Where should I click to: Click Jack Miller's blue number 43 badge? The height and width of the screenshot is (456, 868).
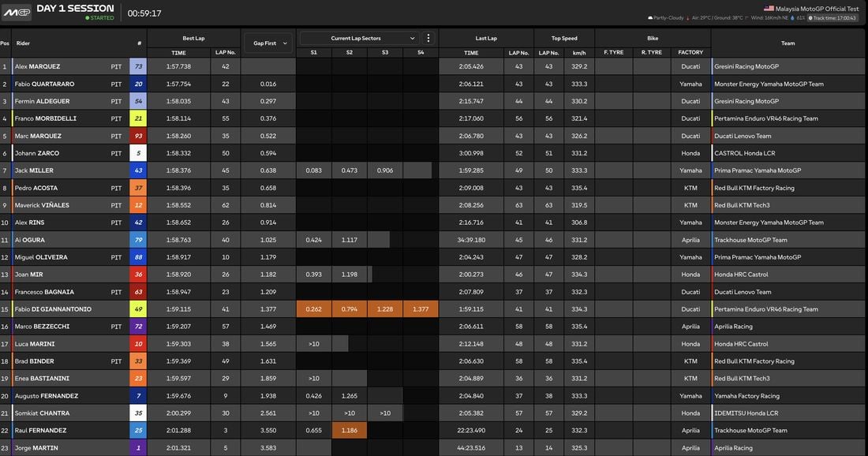(x=138, y=170)
